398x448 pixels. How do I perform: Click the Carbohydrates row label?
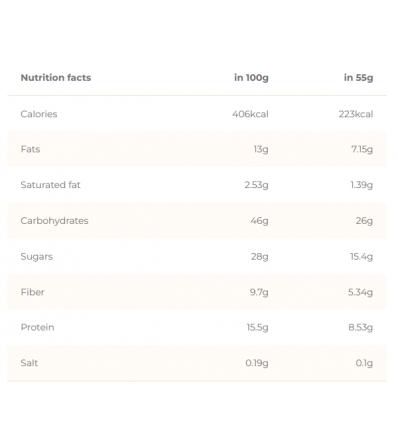pos(54,221)
